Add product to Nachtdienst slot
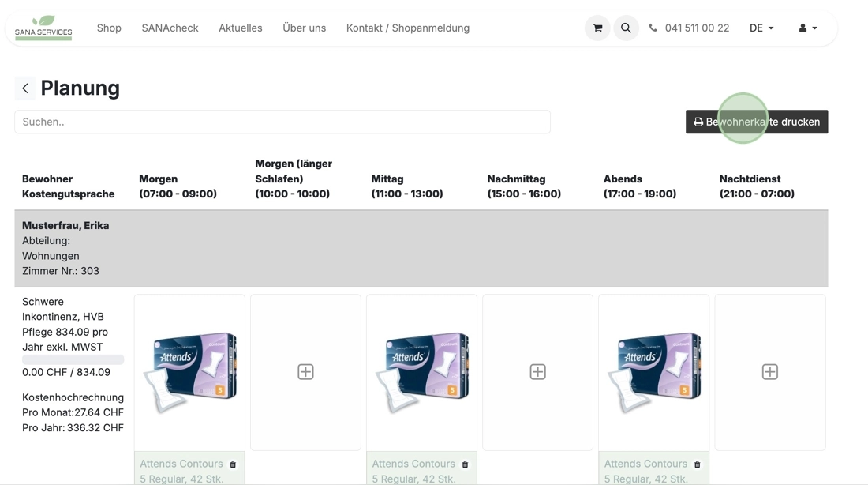The image size is (868, 485). (769, 371)
